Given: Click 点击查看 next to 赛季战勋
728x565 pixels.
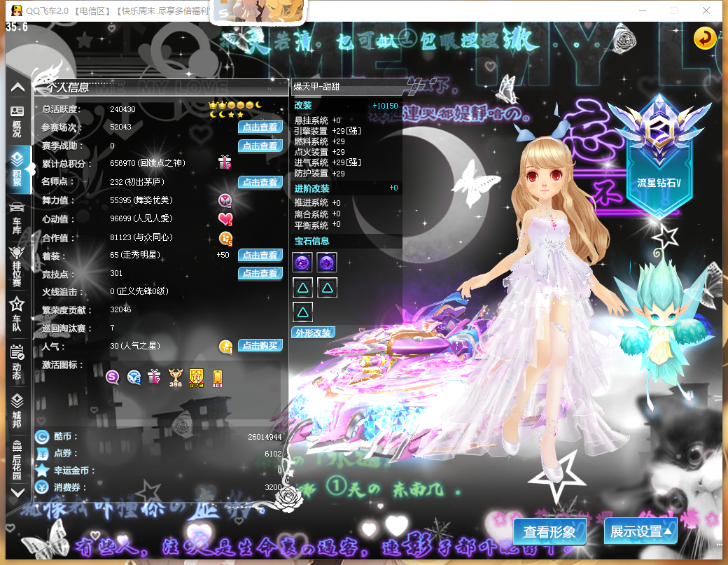Looking at the screenshot, I should click(260, 146).
